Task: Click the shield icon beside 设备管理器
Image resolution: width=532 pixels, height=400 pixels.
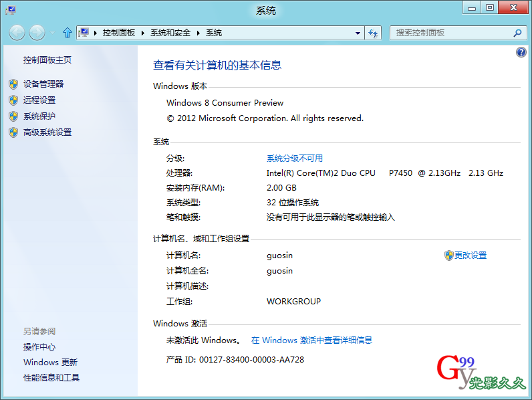Action: pos(13,84)
